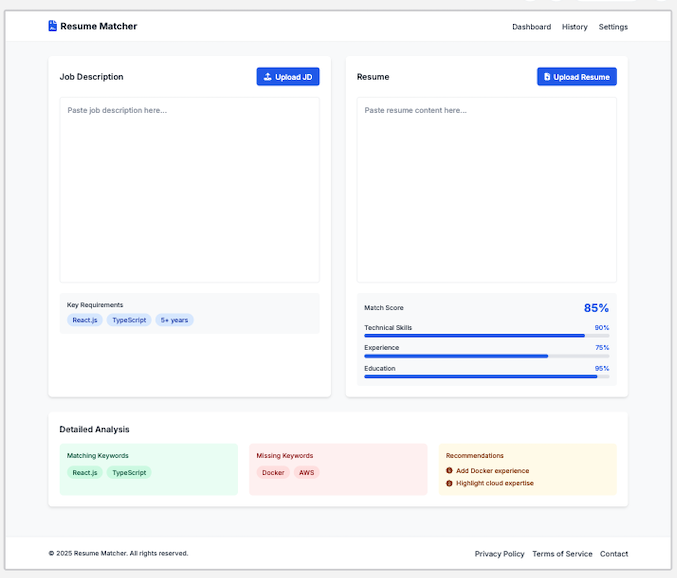Open the History nav item
Screen dimensions: 677x578
(575, 27)
